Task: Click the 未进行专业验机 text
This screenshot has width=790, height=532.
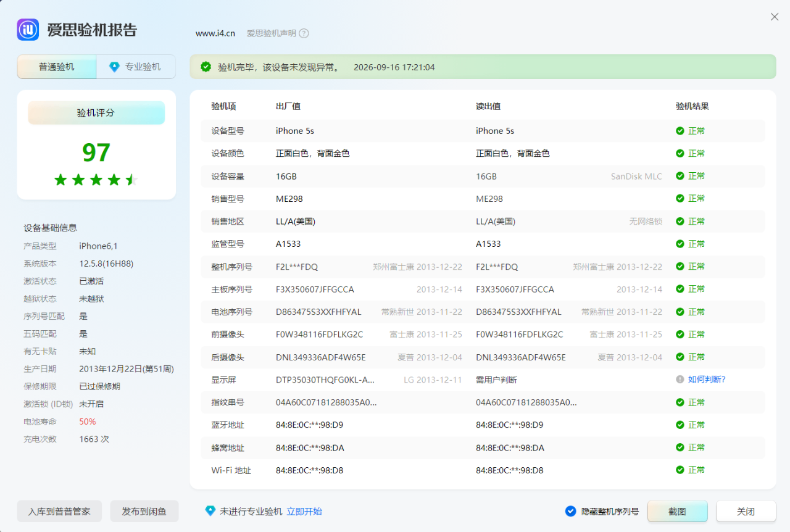Action: click(x=251, y=511)
